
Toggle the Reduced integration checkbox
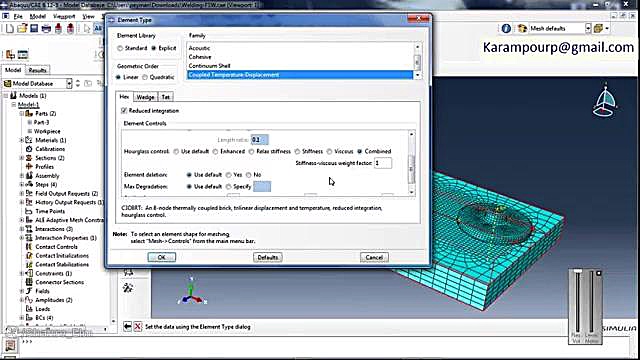pos(124,111)
